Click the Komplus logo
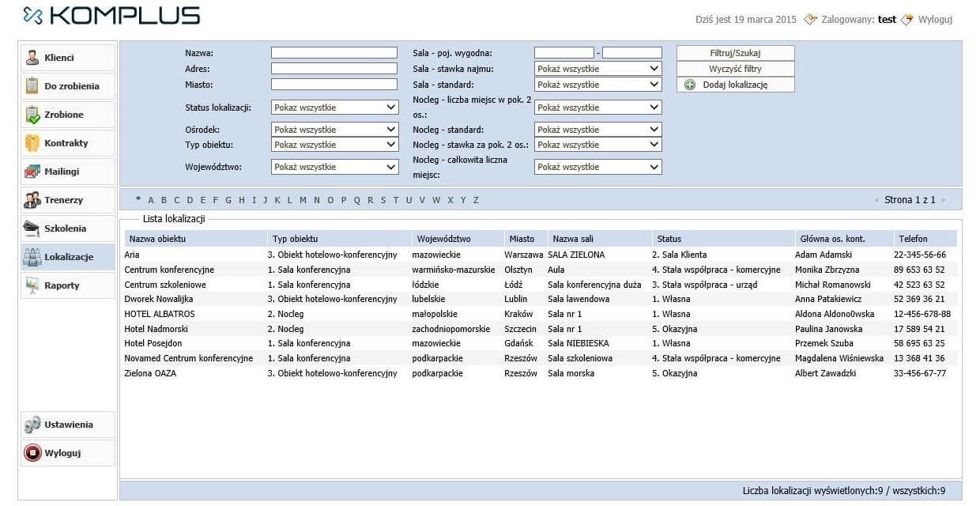 111,15
